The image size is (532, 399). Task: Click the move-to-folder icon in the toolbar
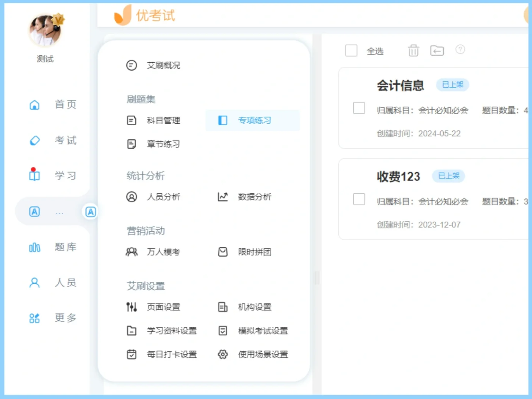point(437,51)
